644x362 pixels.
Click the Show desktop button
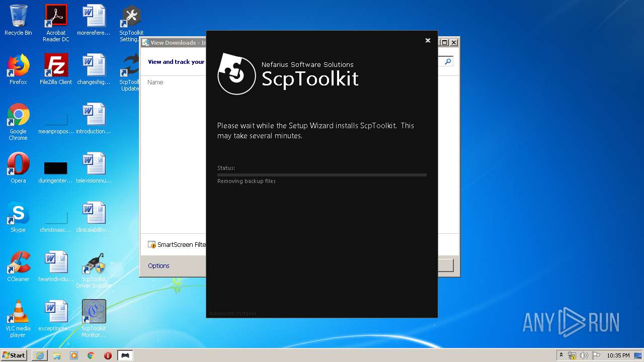point(639,355)
